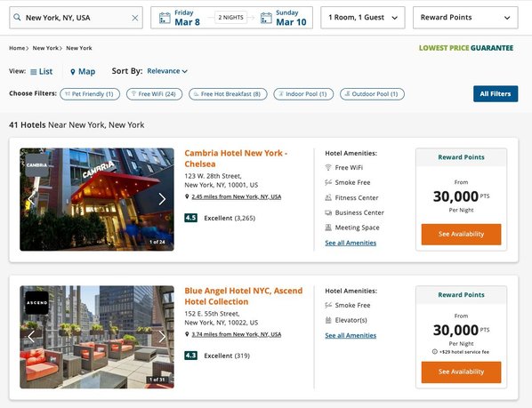This screenshot has width=532, height=408.
Task: Open the Reward Points rate dropdown
Action: click(465, 18)
